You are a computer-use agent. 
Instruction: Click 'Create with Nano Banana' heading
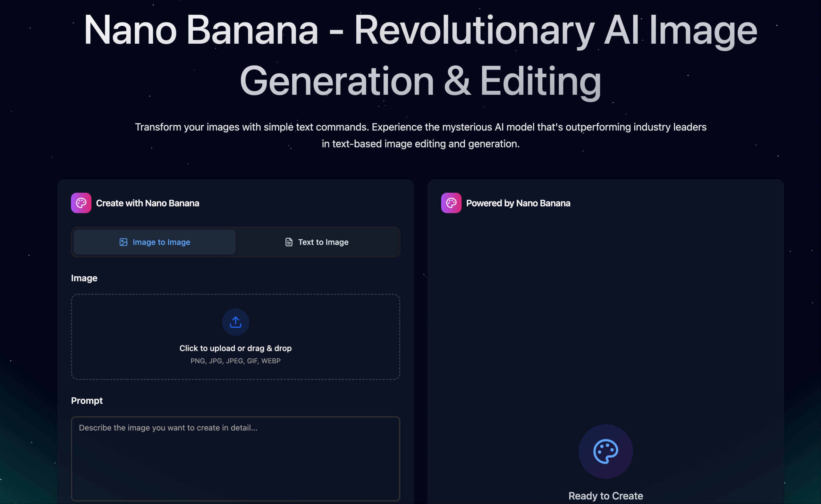pos(148,203)
